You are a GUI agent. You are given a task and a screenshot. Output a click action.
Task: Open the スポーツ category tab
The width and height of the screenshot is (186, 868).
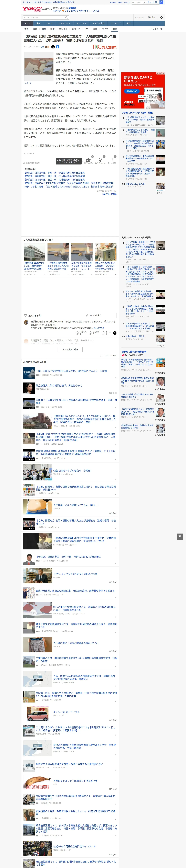[76, 29]
